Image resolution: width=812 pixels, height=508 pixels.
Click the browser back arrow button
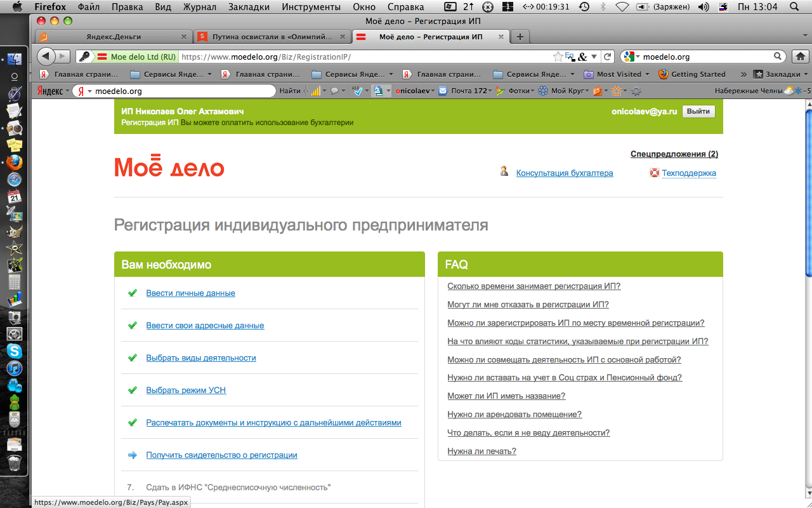47,57
